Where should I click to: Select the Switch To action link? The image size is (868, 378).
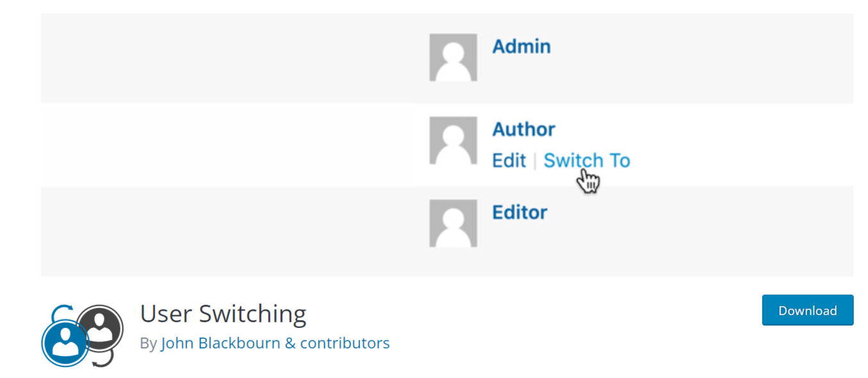click(587, 160)
